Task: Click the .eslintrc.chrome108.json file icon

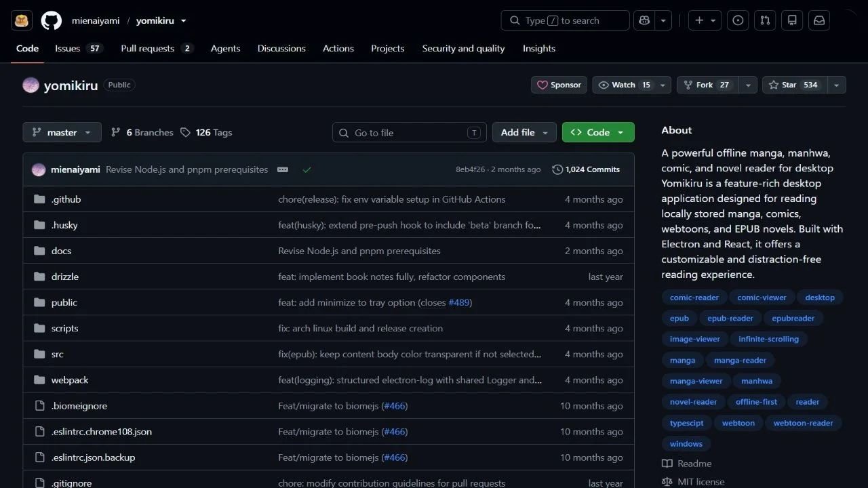Action: coord(39,432)
